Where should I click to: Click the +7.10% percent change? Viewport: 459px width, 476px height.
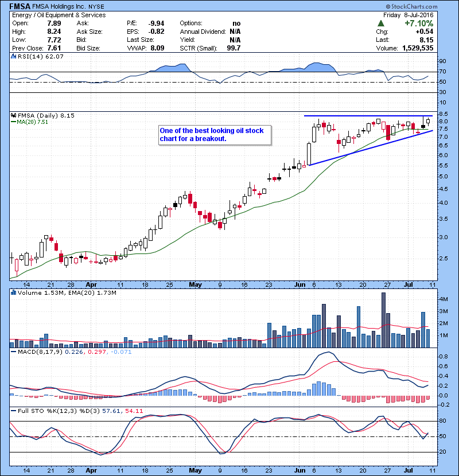pos(419,24)
